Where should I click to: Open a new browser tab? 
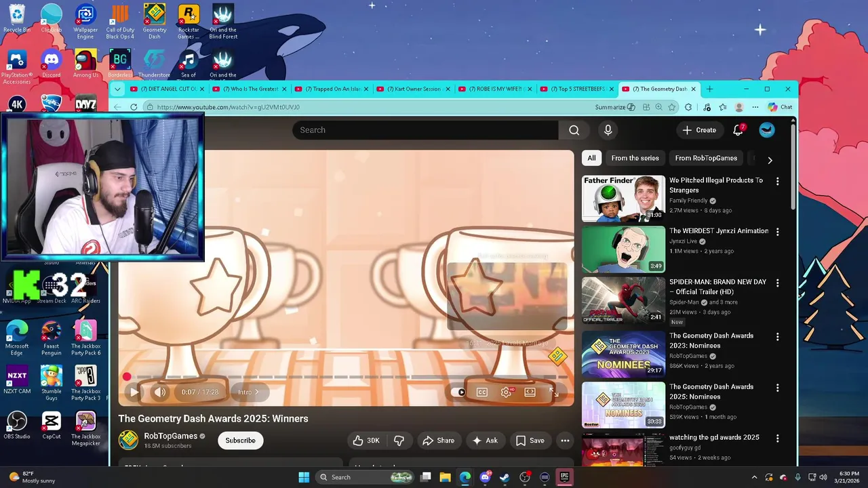coord(709,89)
